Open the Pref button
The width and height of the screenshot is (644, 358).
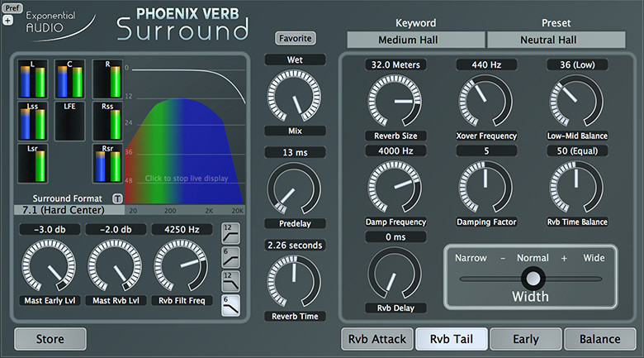coord(12,7)
